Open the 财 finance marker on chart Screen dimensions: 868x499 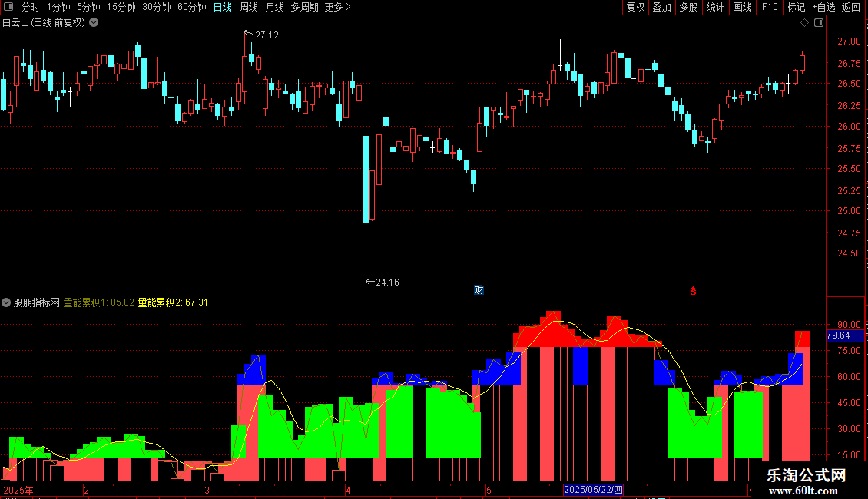coord(479,290)
